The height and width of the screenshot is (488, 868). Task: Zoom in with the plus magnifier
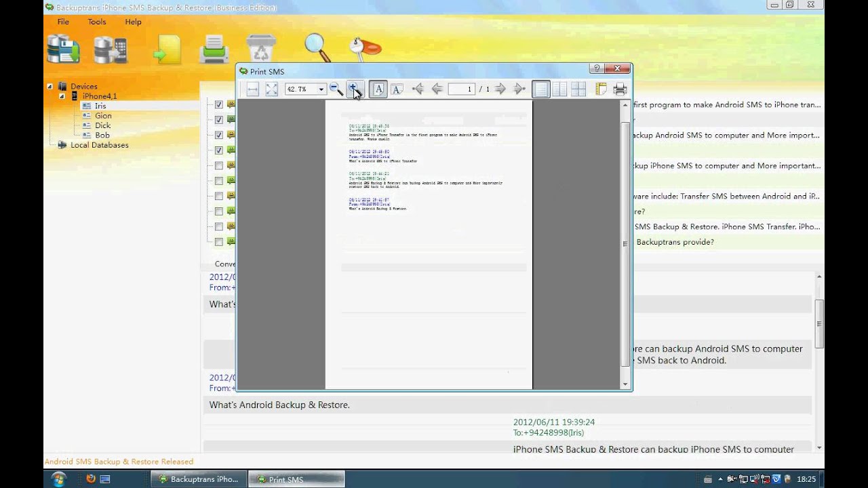(355, 89)
